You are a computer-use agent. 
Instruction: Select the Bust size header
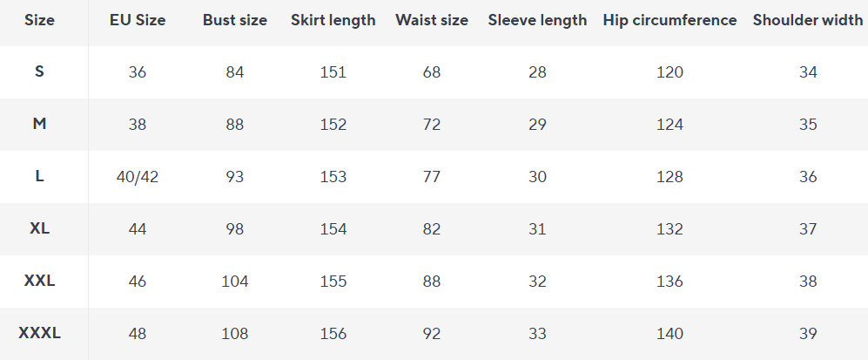(x=235, y=20)
